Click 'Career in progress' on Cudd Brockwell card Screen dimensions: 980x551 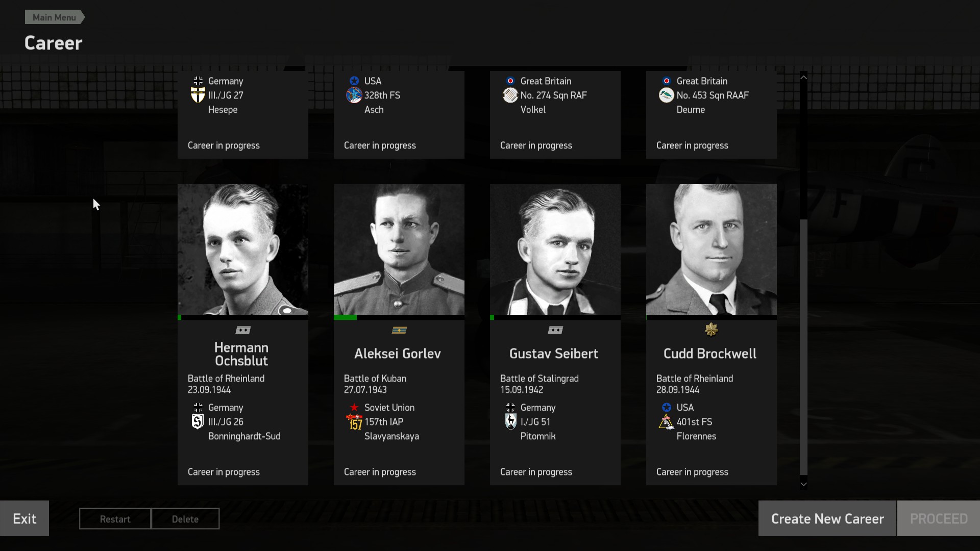tap(692, 472)
